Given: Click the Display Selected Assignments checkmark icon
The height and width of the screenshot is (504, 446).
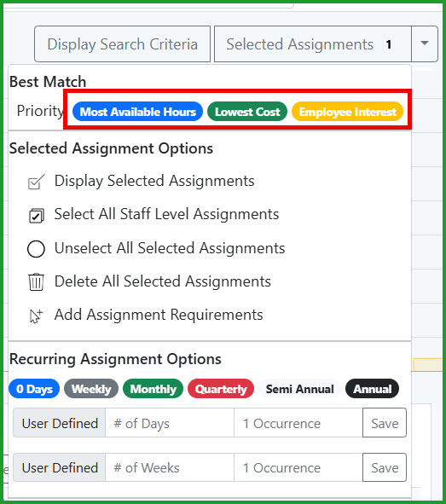Looking at the screenshot, I should click(36, 182).
